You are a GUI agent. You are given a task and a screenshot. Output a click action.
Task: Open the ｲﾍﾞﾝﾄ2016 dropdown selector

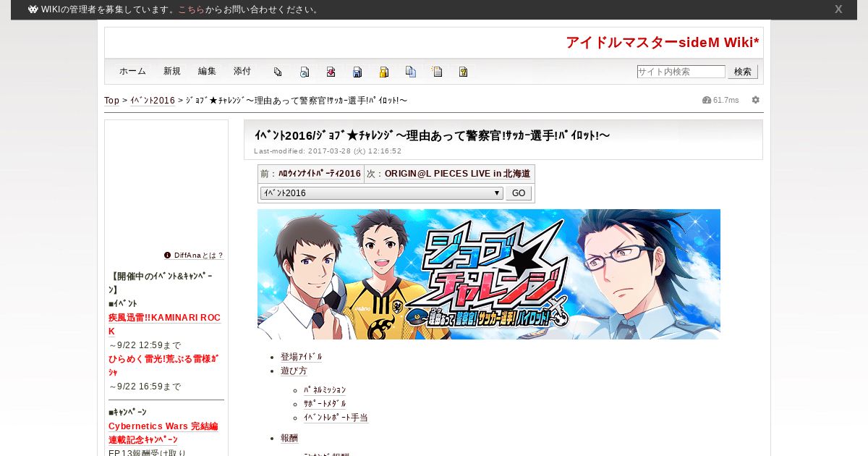pyautogui.click(x=381, y=193)
